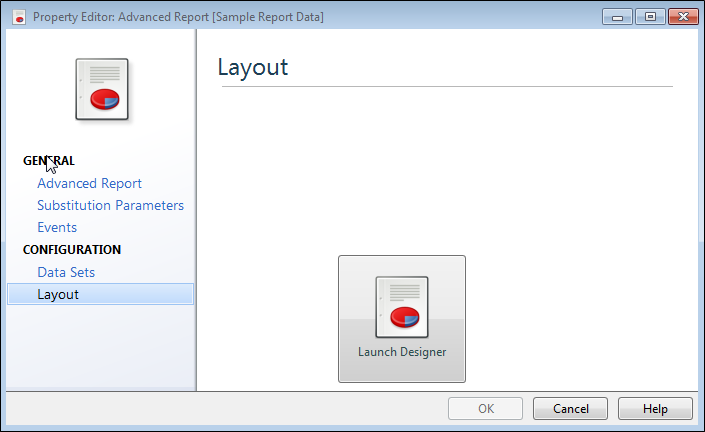The image size is (705, 432).
Task: Select the Layout item in the sidebar
Action: point(101,294)
